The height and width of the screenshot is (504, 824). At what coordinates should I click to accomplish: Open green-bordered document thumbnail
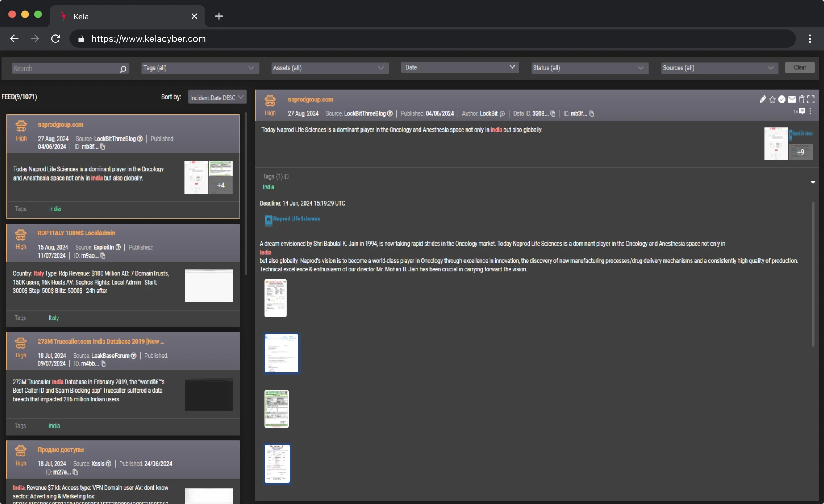click(277, 409)
